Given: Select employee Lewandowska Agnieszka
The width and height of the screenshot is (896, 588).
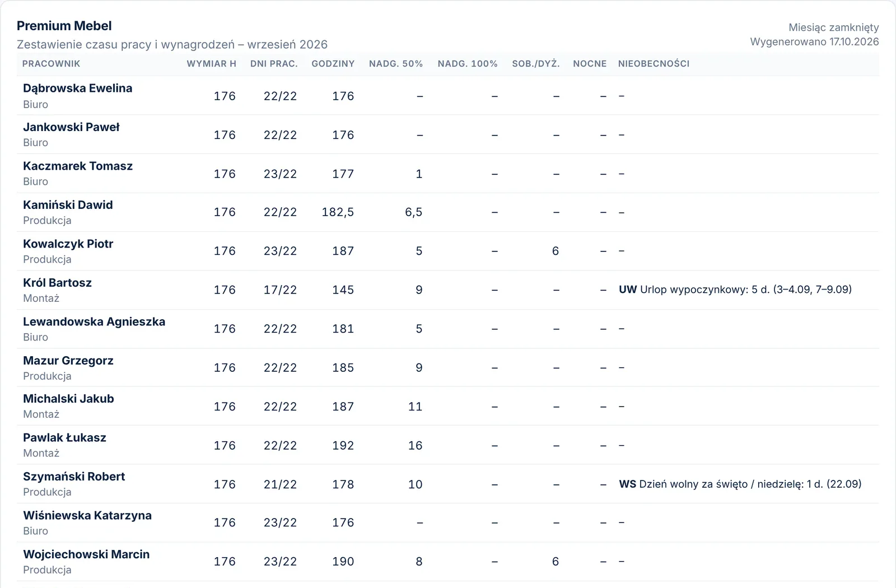Looking at the screenshot, I should [94, 322].
